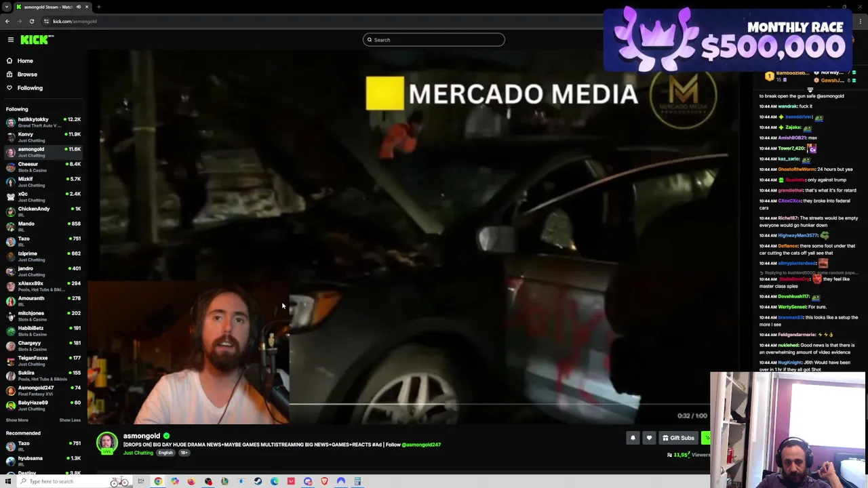
Task: Open Discord from the taskbar
Action: [308, 481]
